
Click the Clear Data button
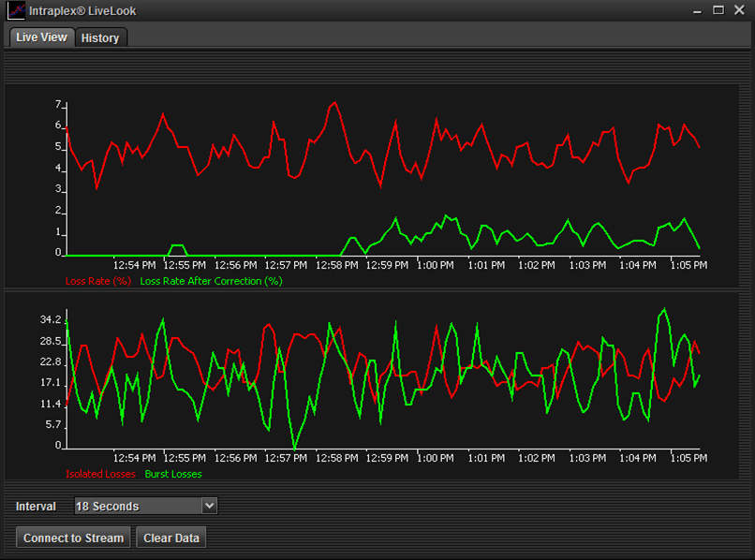pos(170,538)
